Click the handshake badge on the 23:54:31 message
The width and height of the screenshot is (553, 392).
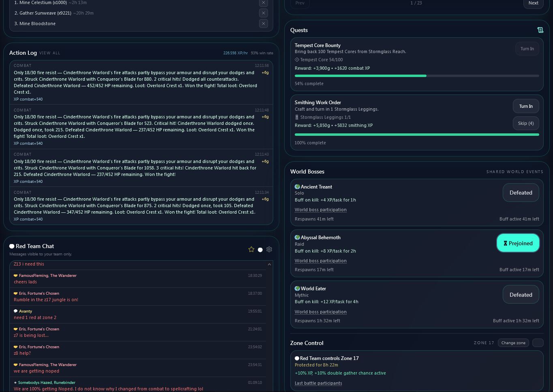click(x=16, y=365)
